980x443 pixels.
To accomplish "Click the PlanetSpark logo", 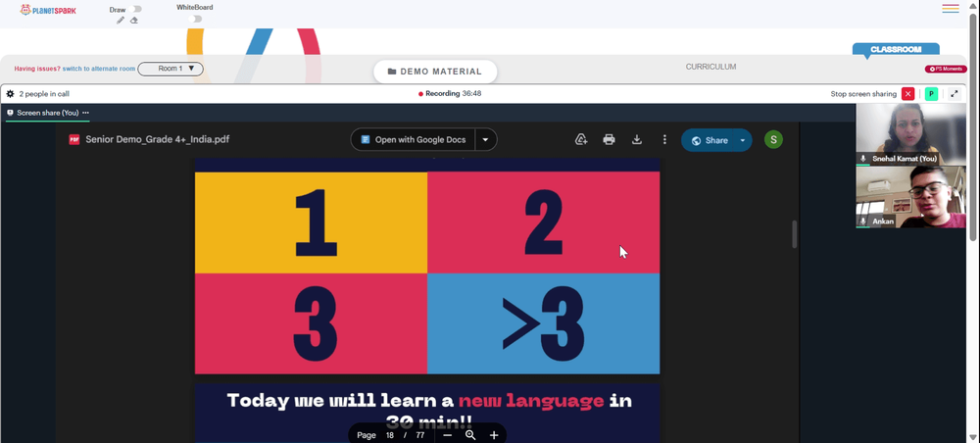I will click(x=48, y=10).
